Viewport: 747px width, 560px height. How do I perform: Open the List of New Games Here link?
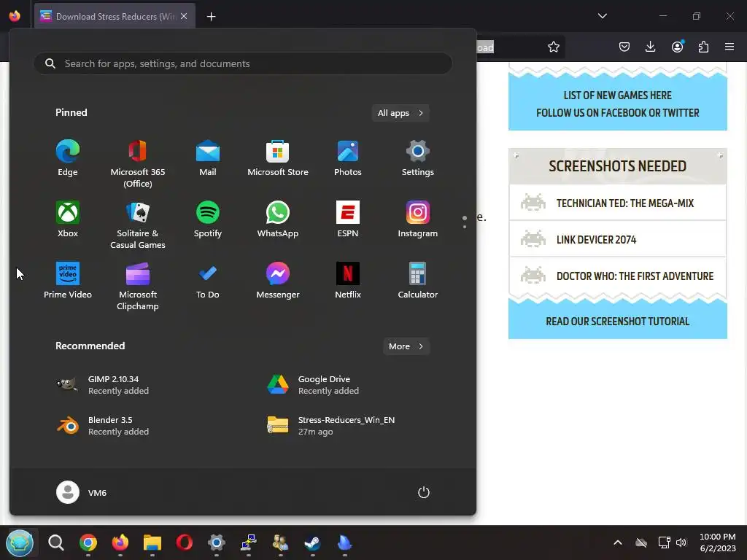tap(617, 96)
